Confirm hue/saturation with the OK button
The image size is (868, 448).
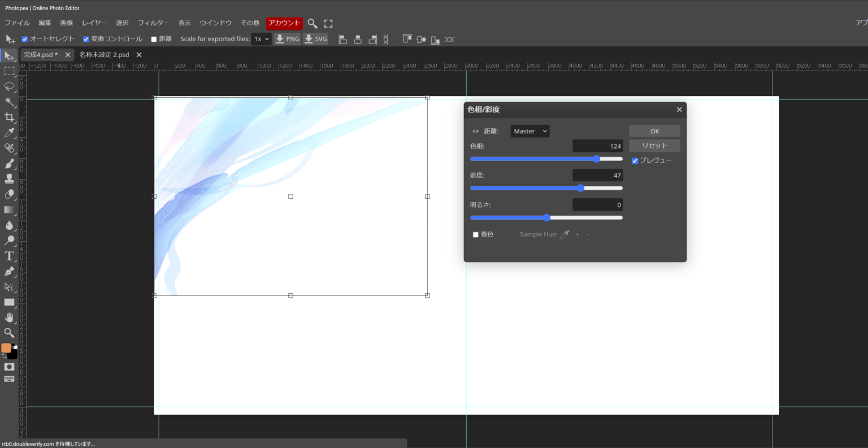654,131
